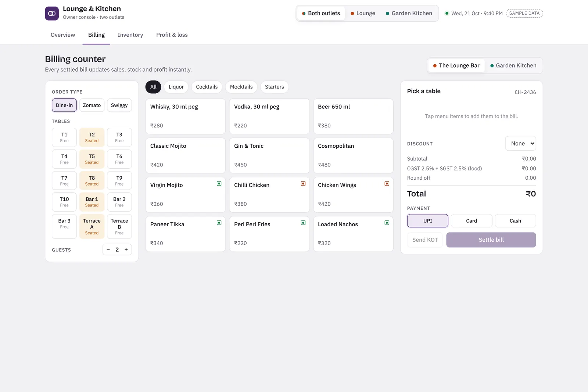This screenshot has width=588, height=392.
Task: Click the non-veg icon on Chicken Wings
Action: tap(387, 184)
